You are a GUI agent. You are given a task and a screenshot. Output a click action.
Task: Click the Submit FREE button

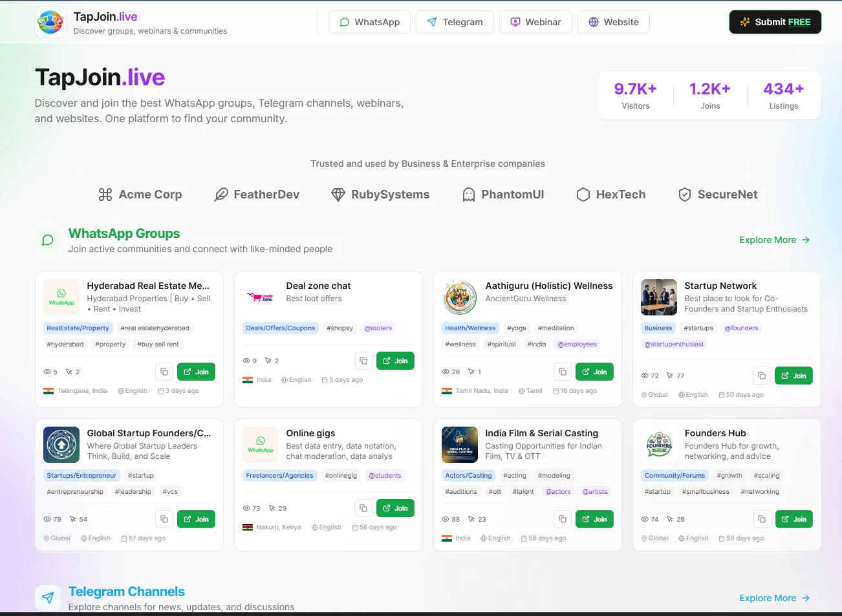(x=775, y=21)
